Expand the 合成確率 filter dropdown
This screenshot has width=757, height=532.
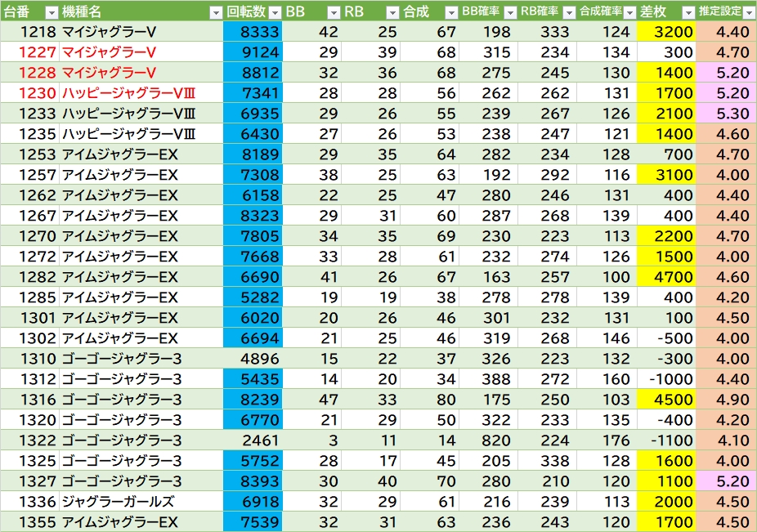click(628, 12)
